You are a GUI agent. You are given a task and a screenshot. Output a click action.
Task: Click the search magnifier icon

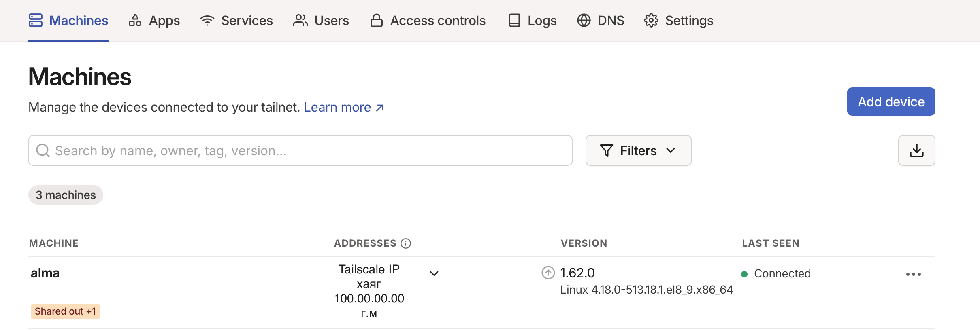43,150
